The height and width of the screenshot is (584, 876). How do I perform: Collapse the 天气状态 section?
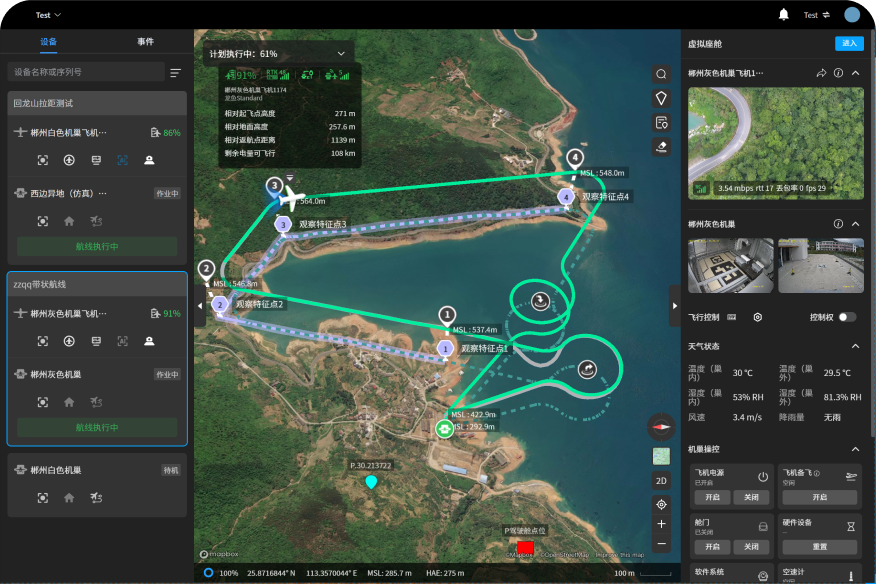pyautogui.click(x=855, y=346)
